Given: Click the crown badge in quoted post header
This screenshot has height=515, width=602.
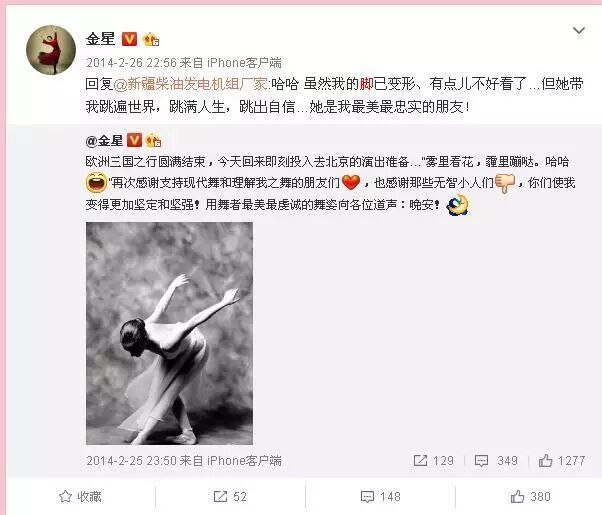Looking at the screenshot, I should (153, 141).
